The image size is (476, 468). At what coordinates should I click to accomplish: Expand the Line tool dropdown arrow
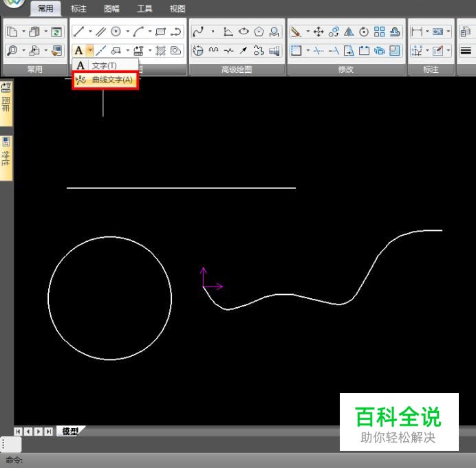[89, 32]
